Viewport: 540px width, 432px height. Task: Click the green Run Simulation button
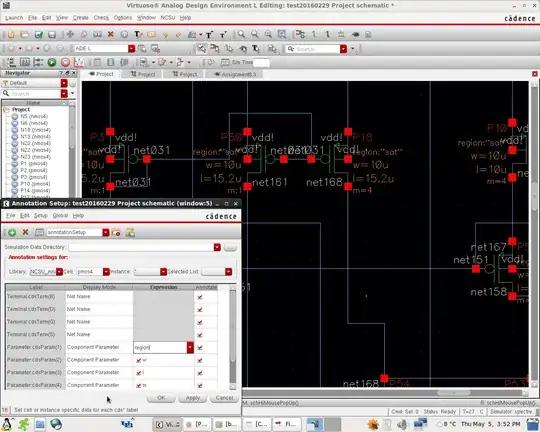coord(52,62)
